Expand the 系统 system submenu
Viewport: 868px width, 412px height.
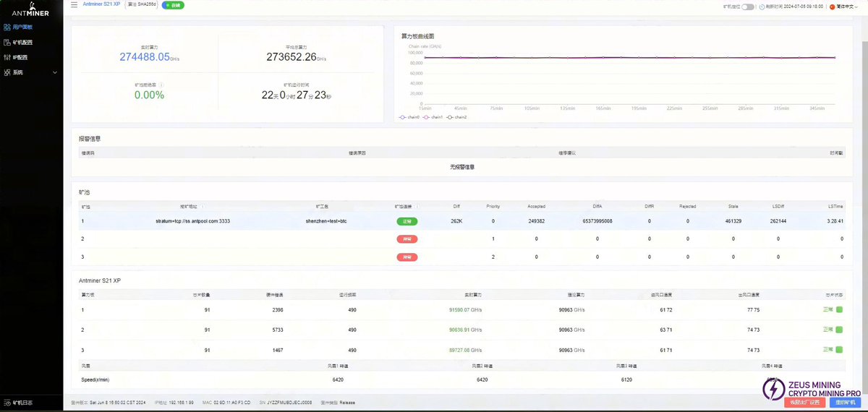[x=31, y=72]
